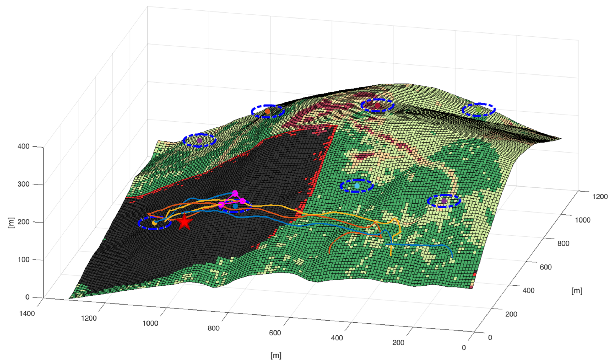Click the green dot on the far ridge
The width and height of the screenshot is (615, 364).
[x=478, y=110]
